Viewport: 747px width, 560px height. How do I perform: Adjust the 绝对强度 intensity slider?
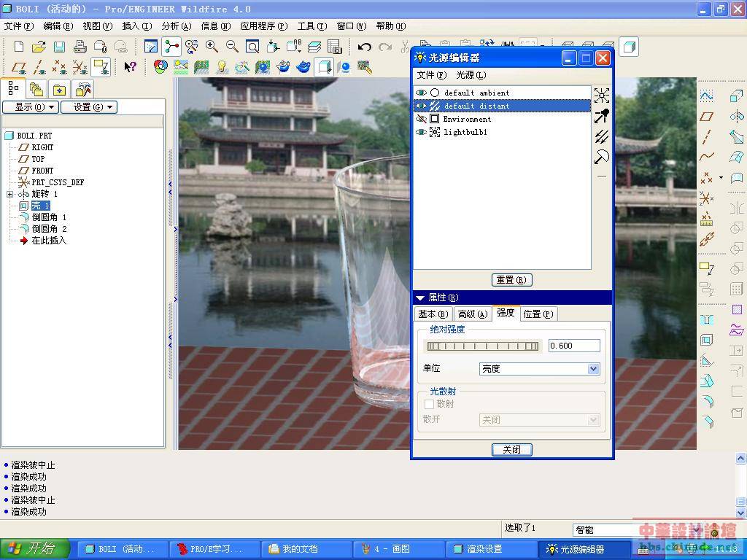483,346
